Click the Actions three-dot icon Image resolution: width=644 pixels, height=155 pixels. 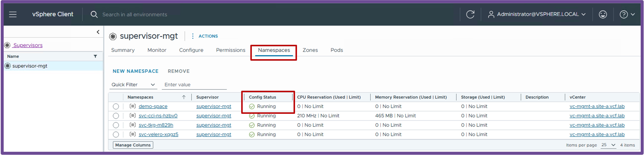tap(193, 36)
